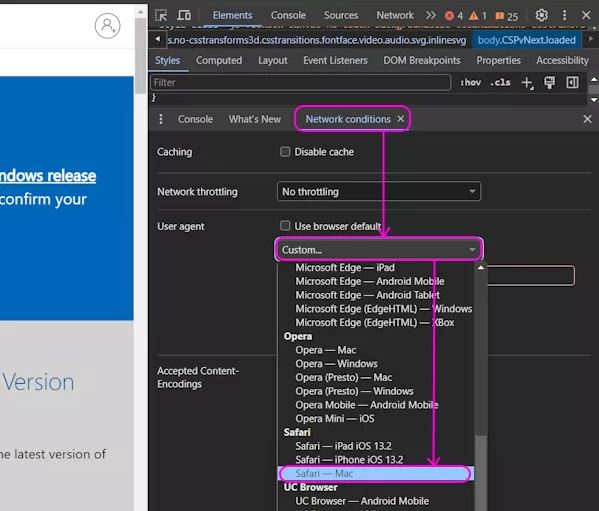This screenshot has width=599, height=511.
Task: Open the What's New drawer tab
Action: (x=254, y=119)
